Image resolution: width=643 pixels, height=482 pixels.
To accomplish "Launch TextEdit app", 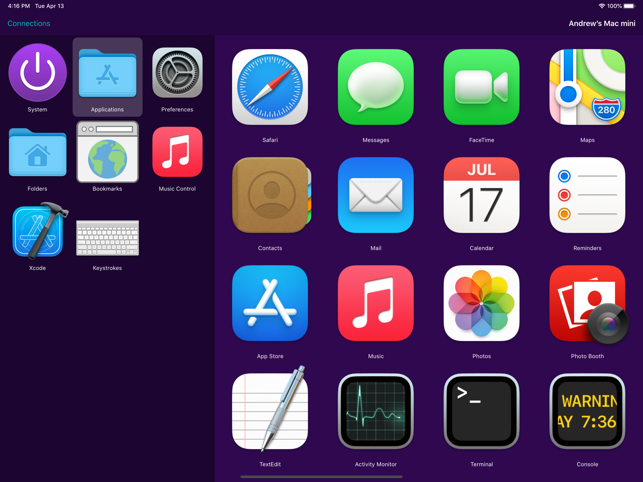I will (270, 410).
